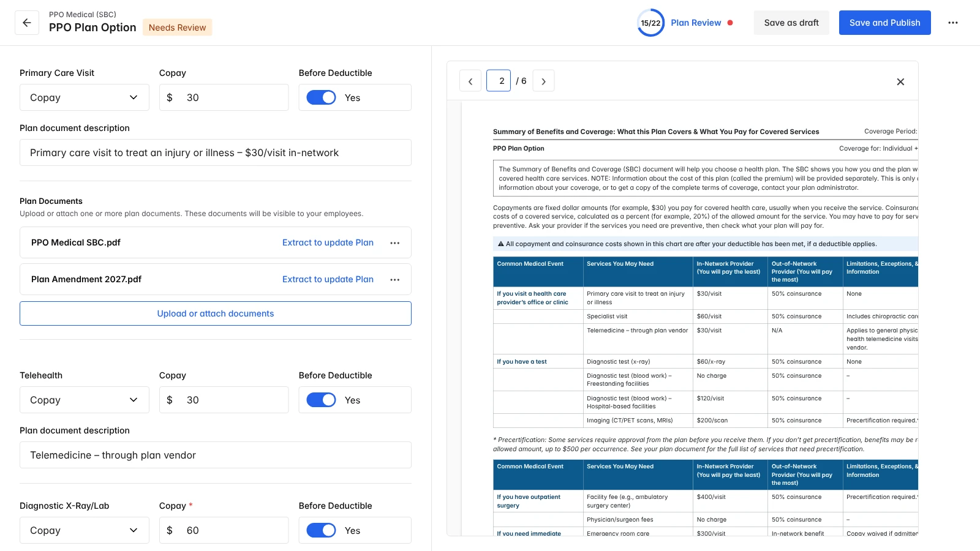980x551 pixels.
Task: Go back using the arrow button
Action: 27,23
